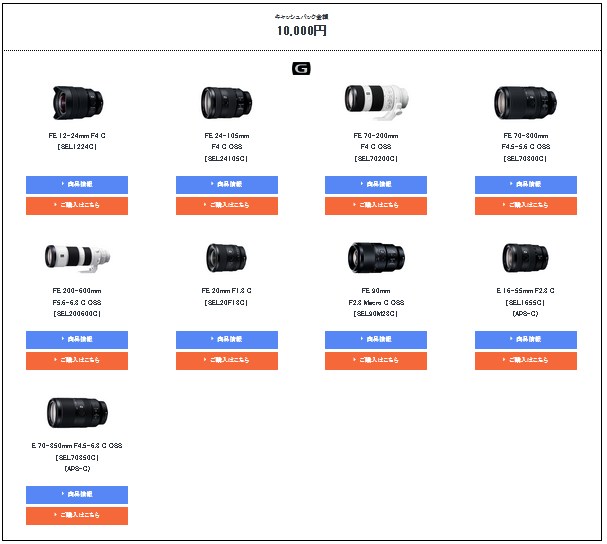The height and width of the screenshot is (544, 607).
Task: Click the [SEL20F18G] model code
Action: 226,302
